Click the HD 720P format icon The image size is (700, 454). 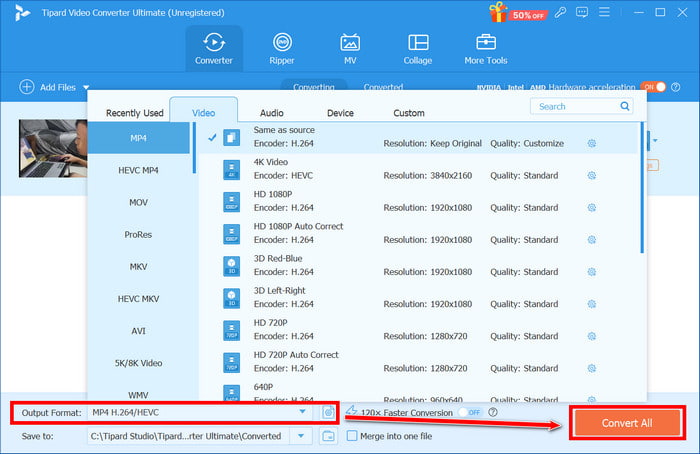(x=231, y=330)
